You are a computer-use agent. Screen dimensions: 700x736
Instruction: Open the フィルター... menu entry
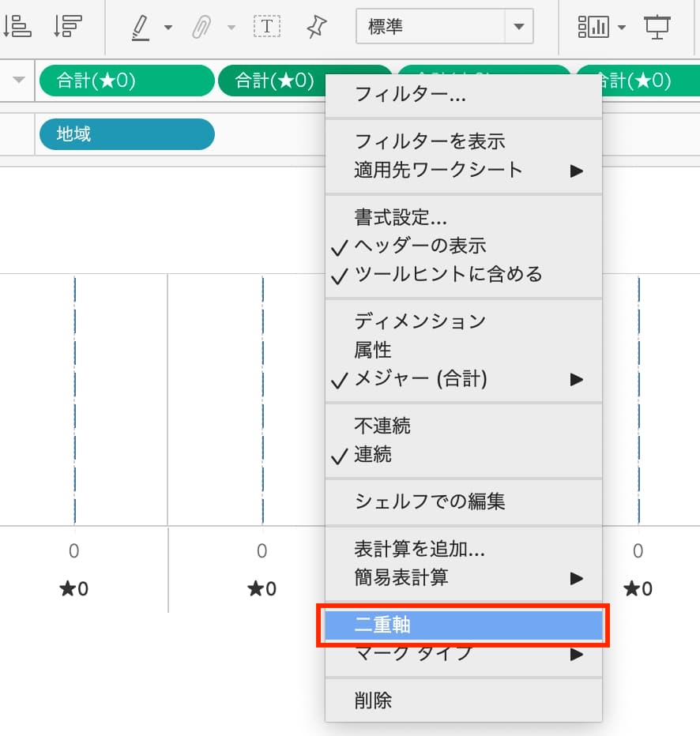tap(410, 96)
